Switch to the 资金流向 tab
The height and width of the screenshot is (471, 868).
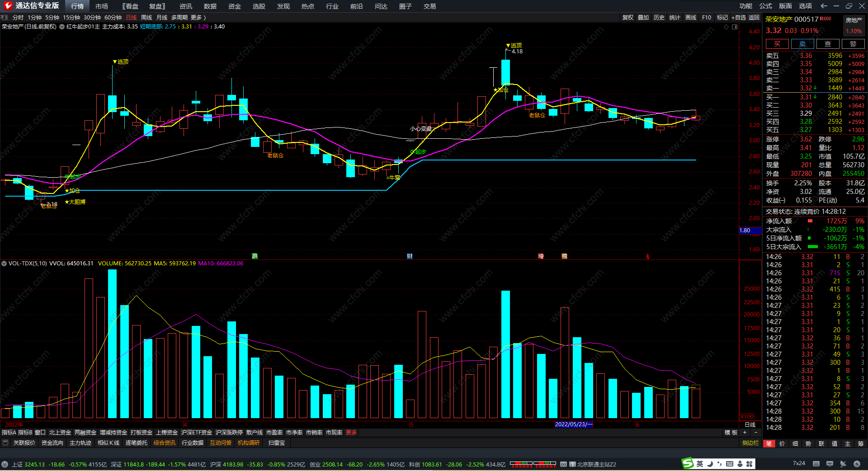pos(52,443)
